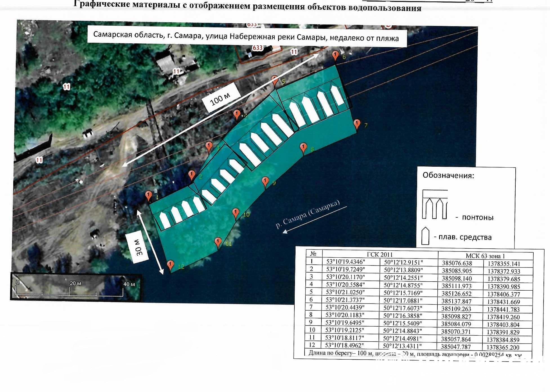This screenshot has width=550, height=392.
Task: Click the red map pin labeled 7
Action: (357, 123)
